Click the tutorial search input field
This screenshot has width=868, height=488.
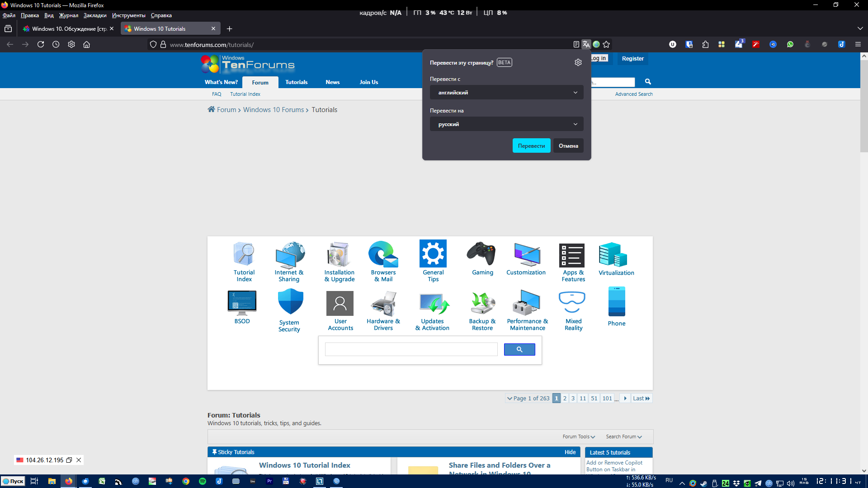pos(411,349)
